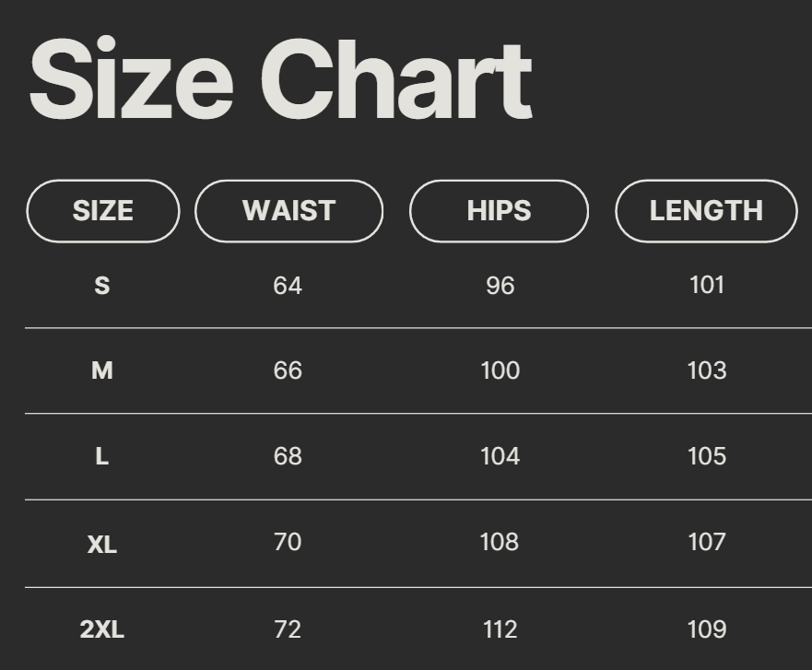Choose the XL size row label
This screenshot has height=670, width=812.
pos(102,545)
